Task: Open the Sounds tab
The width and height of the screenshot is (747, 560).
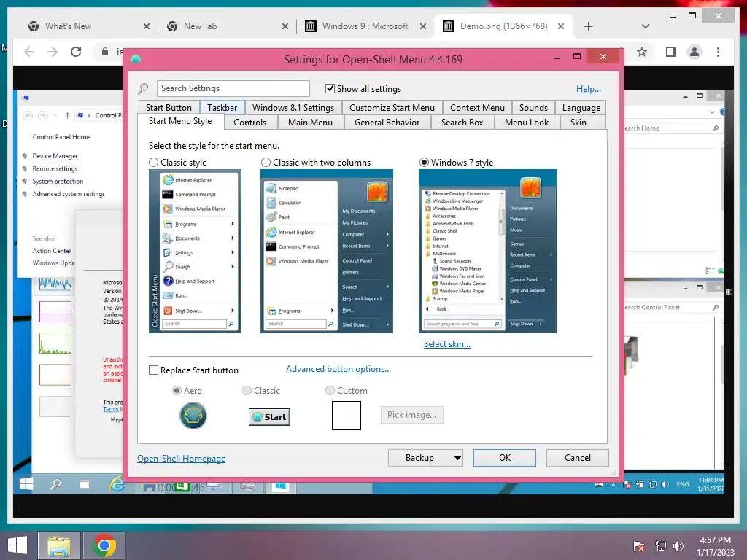Action: 533,108
